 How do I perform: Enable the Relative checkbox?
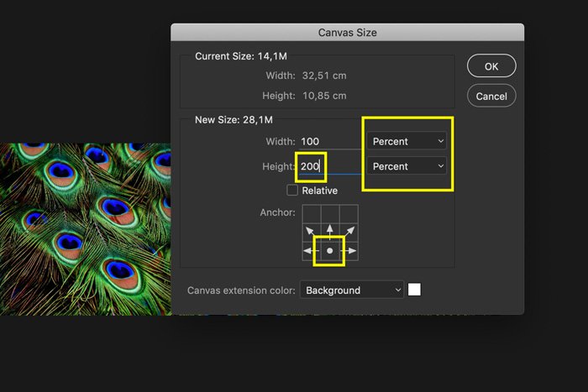(292, 191)
